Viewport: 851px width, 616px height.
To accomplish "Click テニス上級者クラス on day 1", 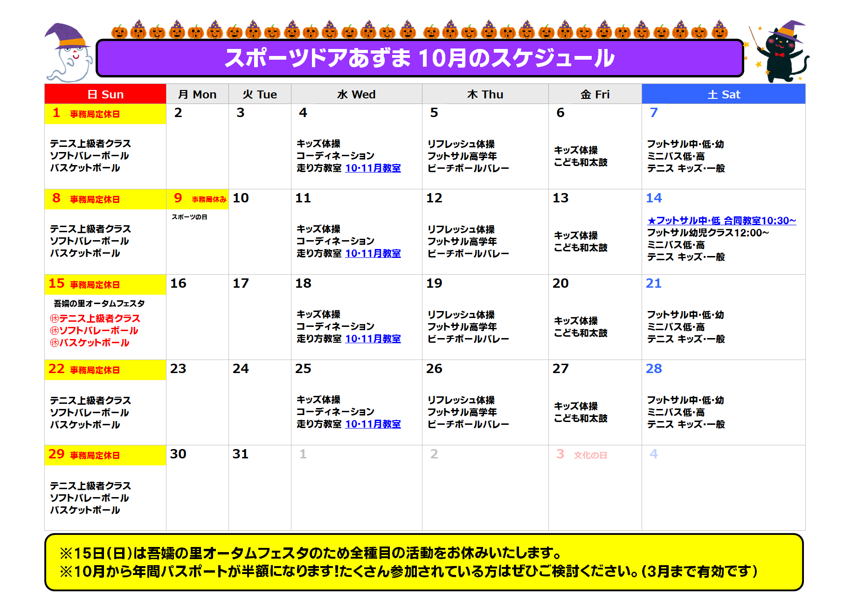I will click(90, 144).
